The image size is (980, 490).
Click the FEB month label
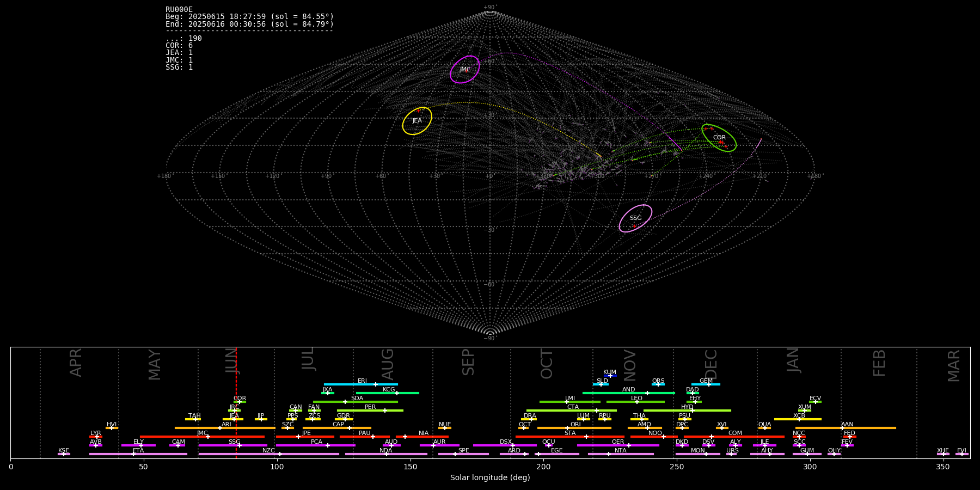point(879,363)
